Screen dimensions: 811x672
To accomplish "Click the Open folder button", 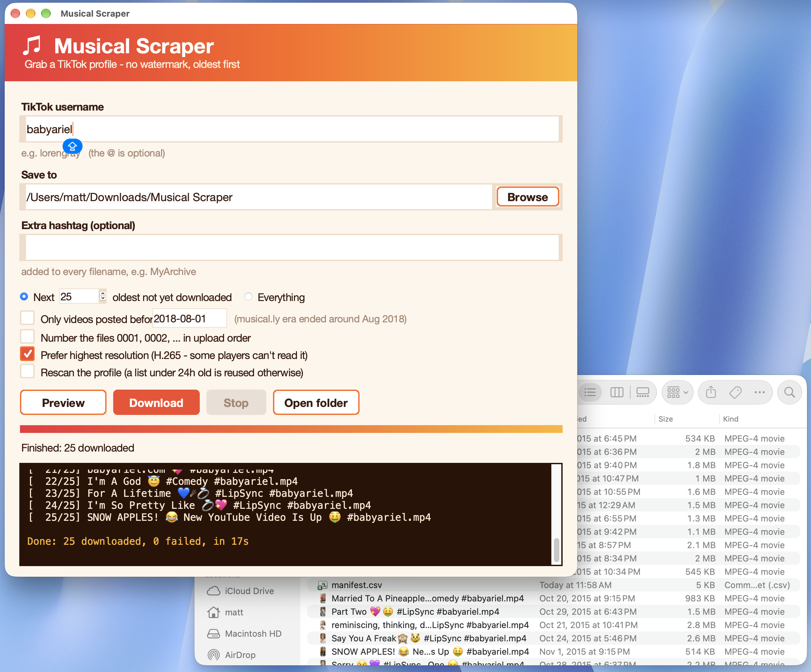I will click(316, 402).
